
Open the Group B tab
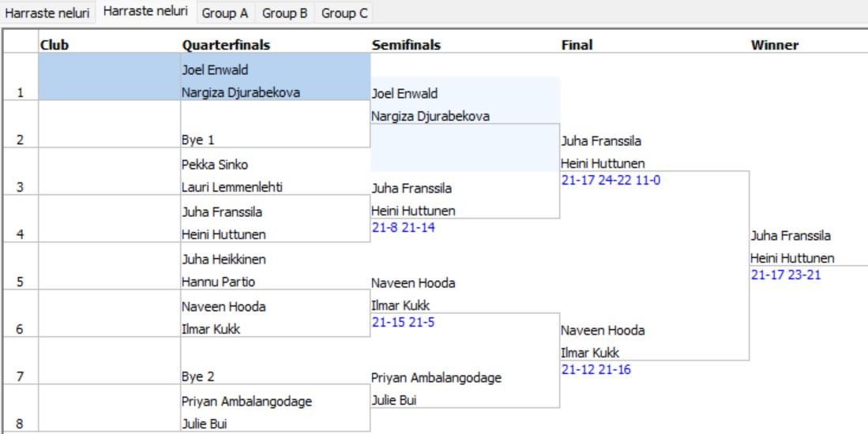[x=284, y=13]
